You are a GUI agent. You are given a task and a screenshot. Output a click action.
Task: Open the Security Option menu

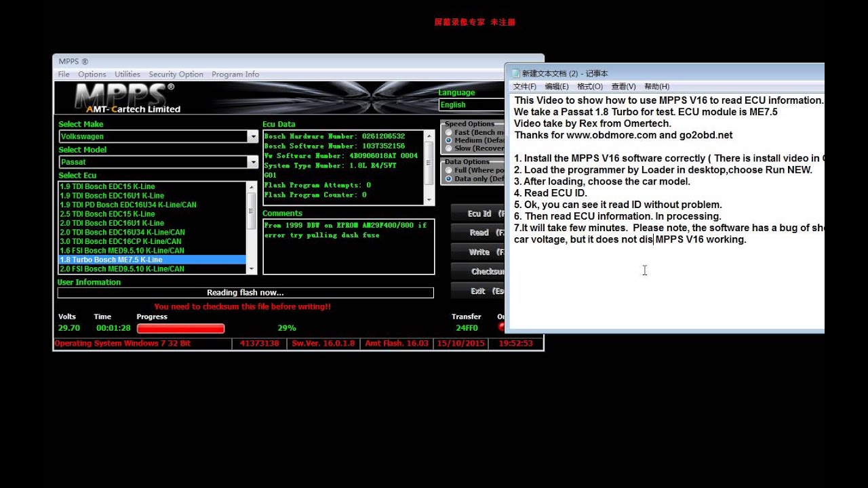click(176, 75)
